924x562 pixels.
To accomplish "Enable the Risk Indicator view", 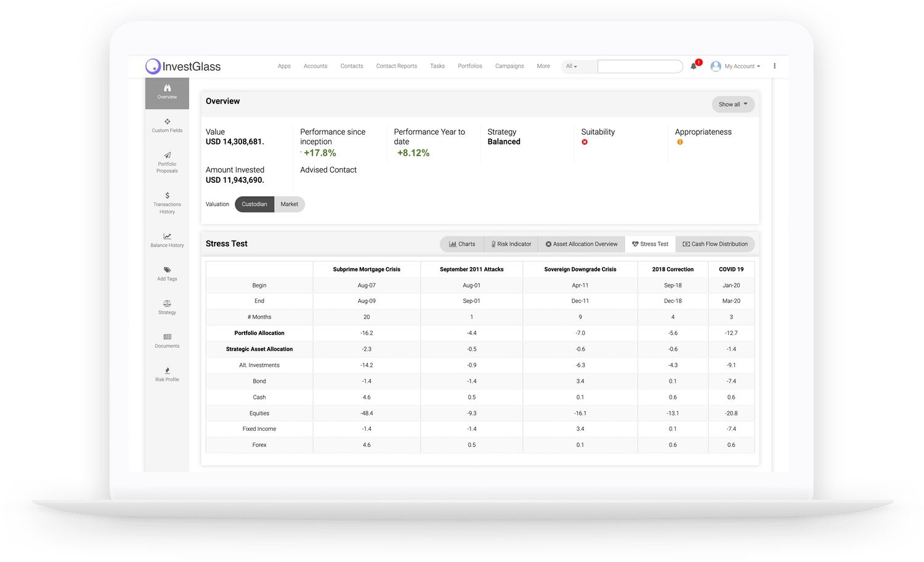I will coord(511,244).
